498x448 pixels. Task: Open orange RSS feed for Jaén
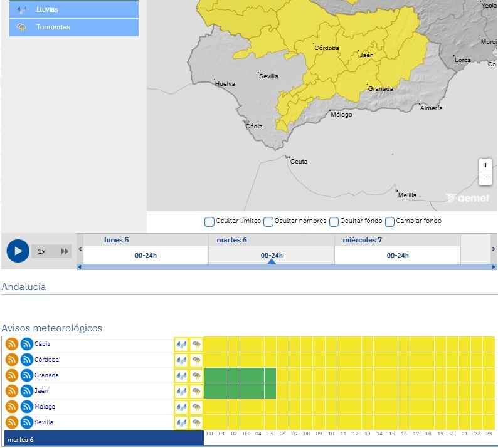pos(12,391)
